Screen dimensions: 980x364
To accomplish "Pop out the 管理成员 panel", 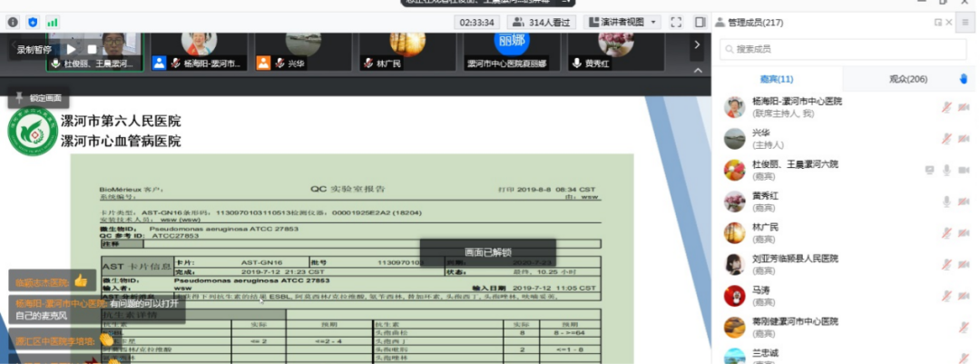I will pos(937,22).
